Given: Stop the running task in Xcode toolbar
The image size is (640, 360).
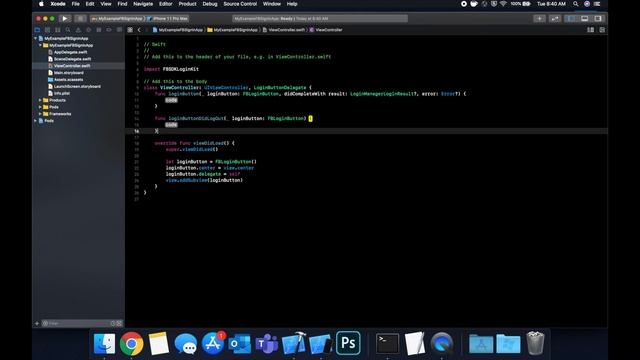Looking at the screenshot, I should click(80, 18).
